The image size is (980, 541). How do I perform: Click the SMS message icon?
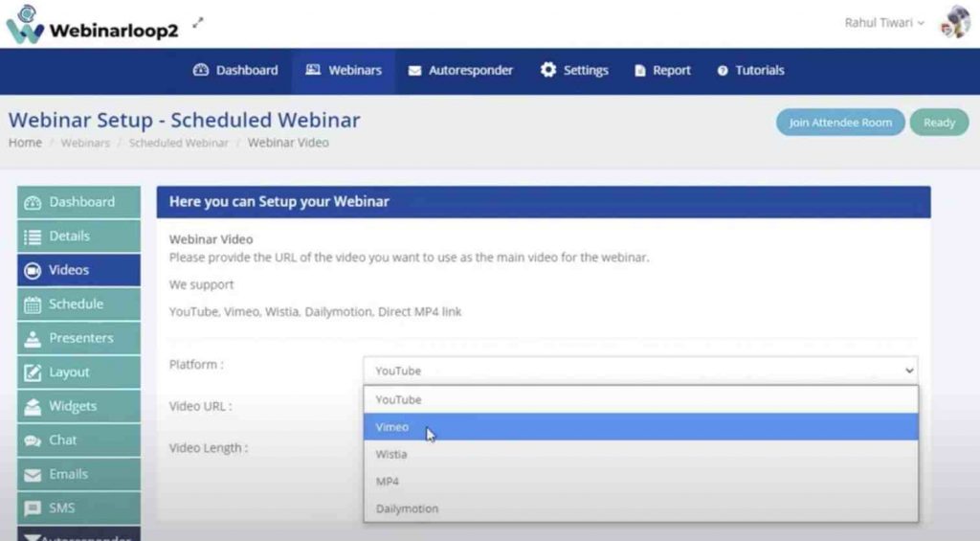(33, 508)
